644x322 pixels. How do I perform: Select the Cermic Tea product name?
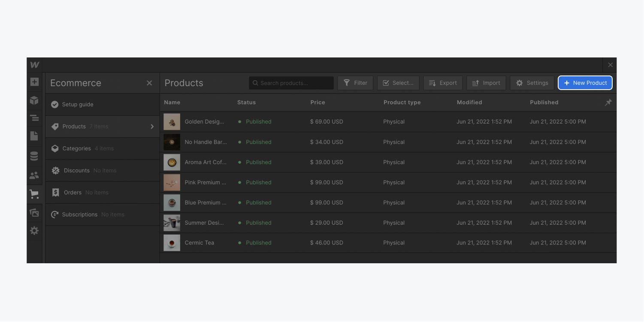coord(199,243)
